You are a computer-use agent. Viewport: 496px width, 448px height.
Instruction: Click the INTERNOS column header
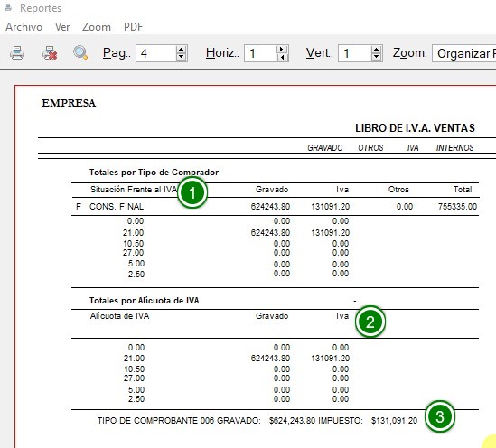click(454, 147)
